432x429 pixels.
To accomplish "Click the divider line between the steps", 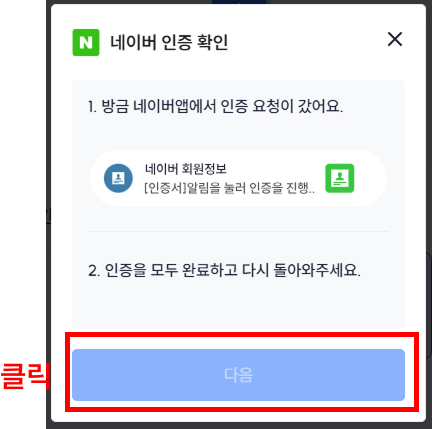I will (238, 231).
